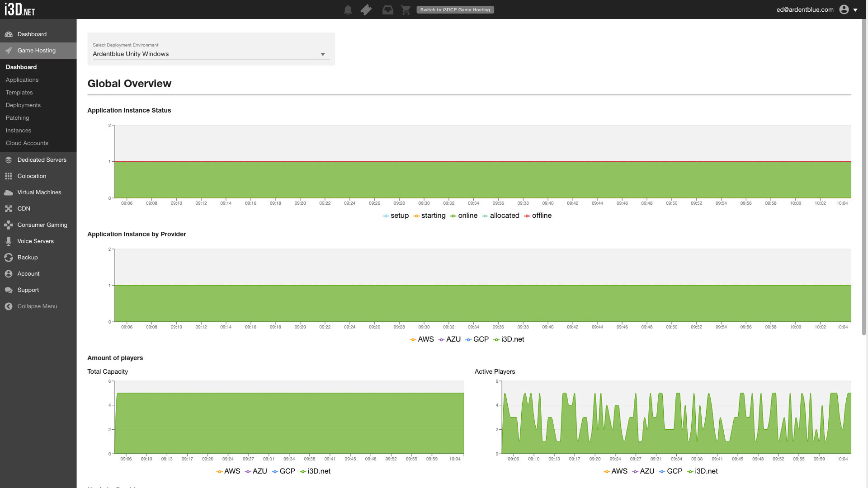868x488 pixels.
Task: Toggle AWS in Instance by Provider legend
Action: 422,339
